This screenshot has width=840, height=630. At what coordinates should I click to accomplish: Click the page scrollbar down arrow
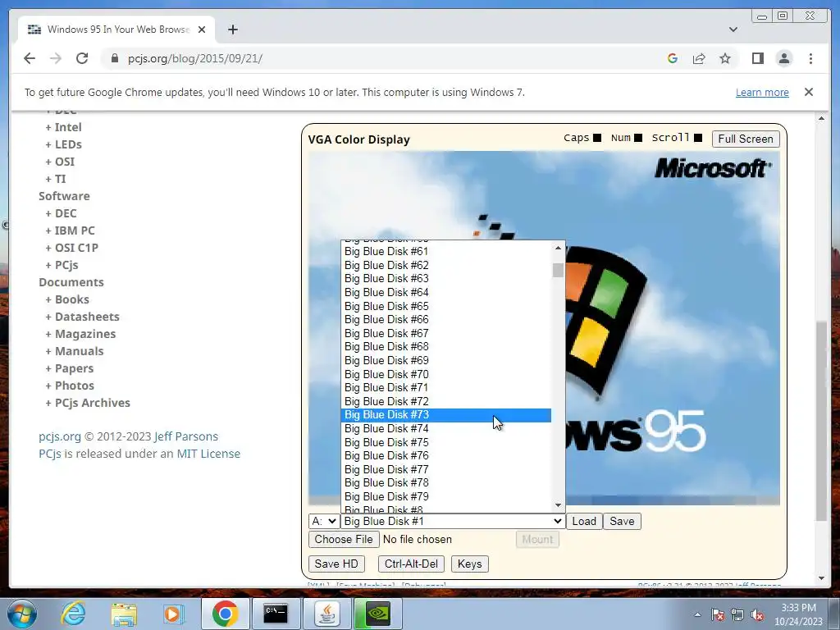pyautogui.click(x=821, y=578)
